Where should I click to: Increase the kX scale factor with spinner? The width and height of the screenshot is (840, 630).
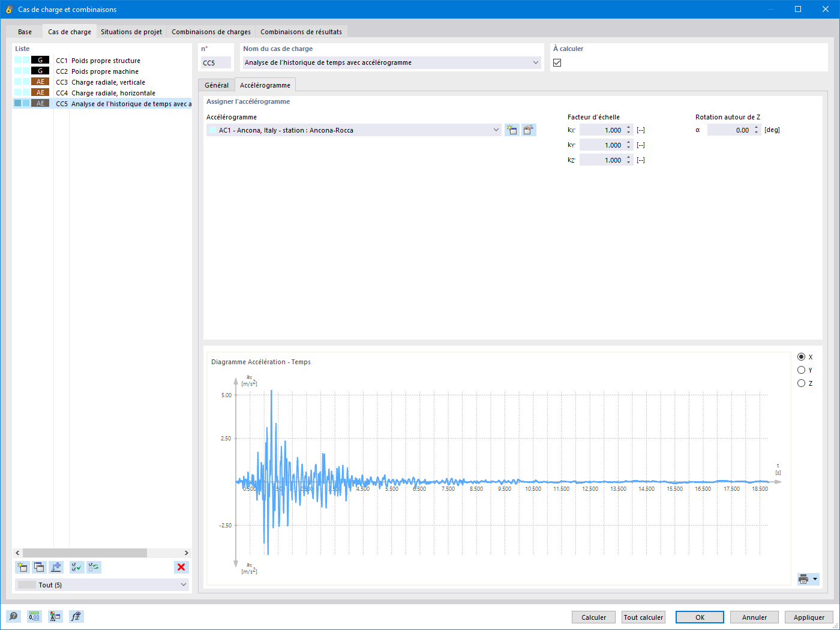pyautogui.click(x=628, y=128)
